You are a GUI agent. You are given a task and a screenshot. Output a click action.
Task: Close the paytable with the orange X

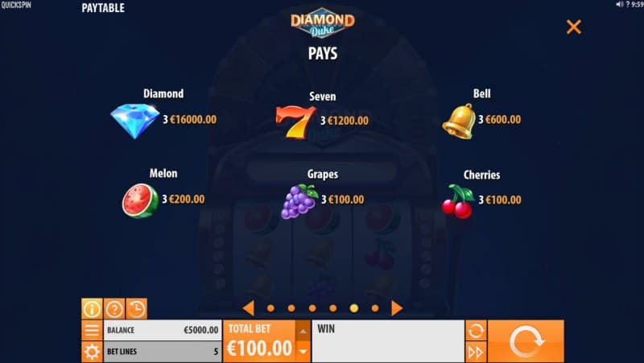coord(574,27)
